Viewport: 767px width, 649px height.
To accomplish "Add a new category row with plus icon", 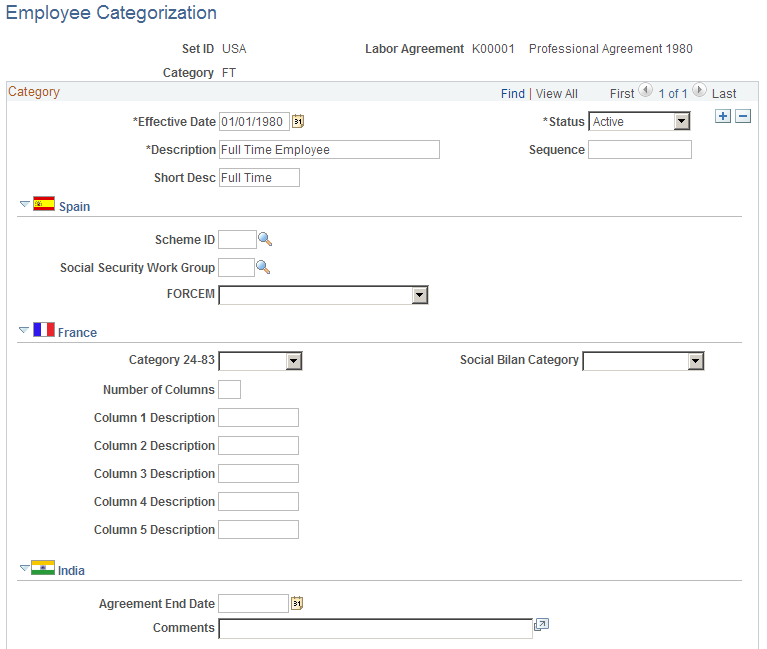I will [722, 116].
